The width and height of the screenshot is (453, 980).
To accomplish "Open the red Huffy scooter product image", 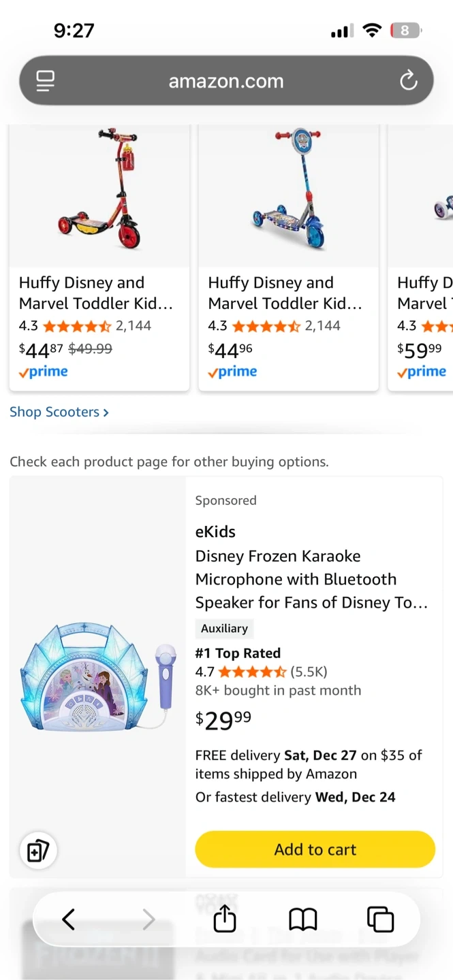I will point(99,191).
